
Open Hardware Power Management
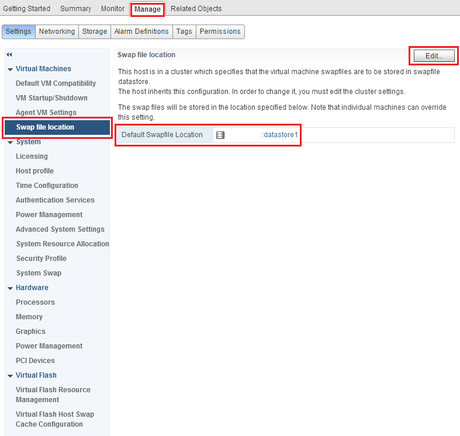[49, 346]
